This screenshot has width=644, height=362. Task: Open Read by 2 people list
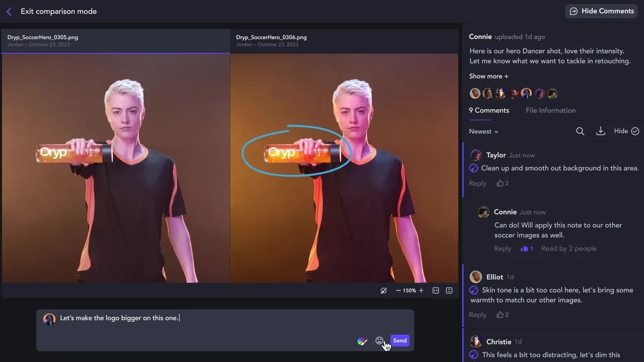click(569, 248)
